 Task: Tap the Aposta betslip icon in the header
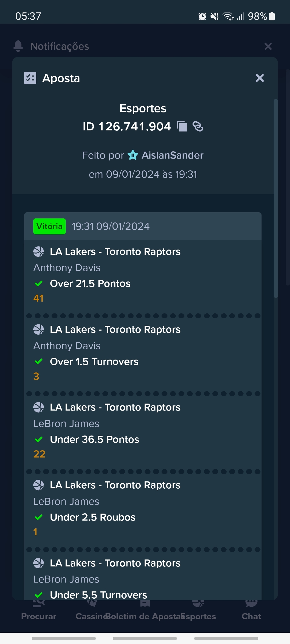pyautogui.click(x=30, y=78)
